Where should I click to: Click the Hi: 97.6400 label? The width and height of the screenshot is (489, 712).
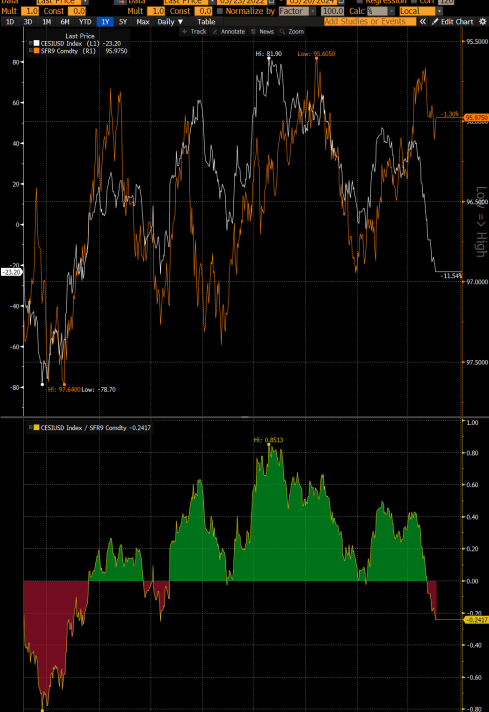pos(64,390)
